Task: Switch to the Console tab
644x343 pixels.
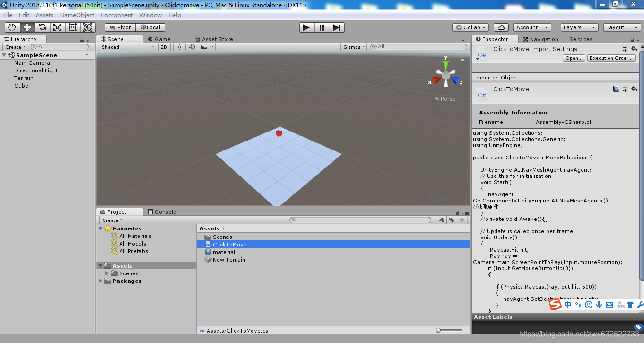Action: tap(162, 212)
